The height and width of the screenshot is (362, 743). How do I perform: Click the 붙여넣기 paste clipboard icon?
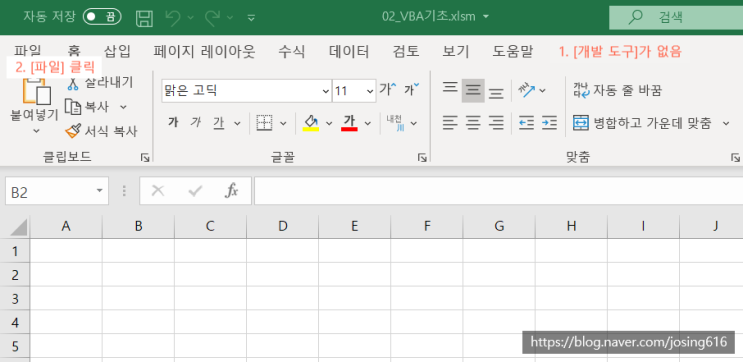click(x=36, y=90)
